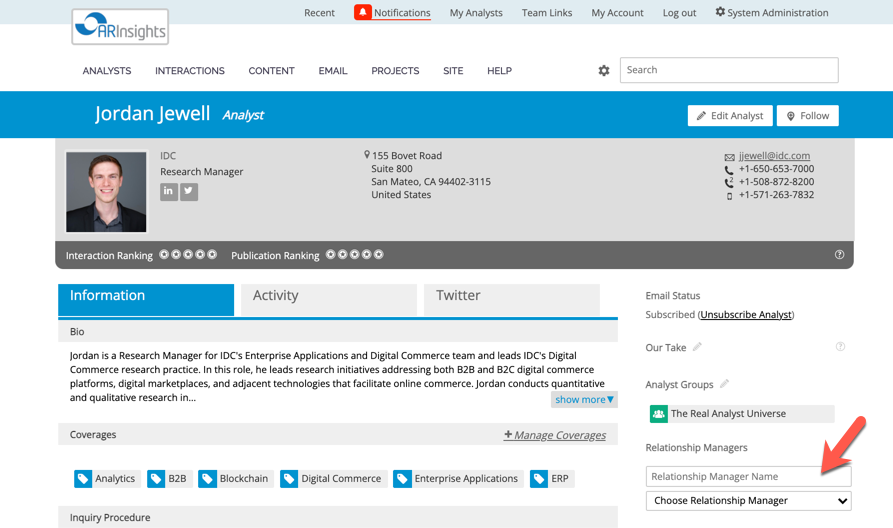Open the PROJECTS menu
Image resolution: width=893 pixels, height=528 pixels.
pyautogui.click(x=395, y=71)
